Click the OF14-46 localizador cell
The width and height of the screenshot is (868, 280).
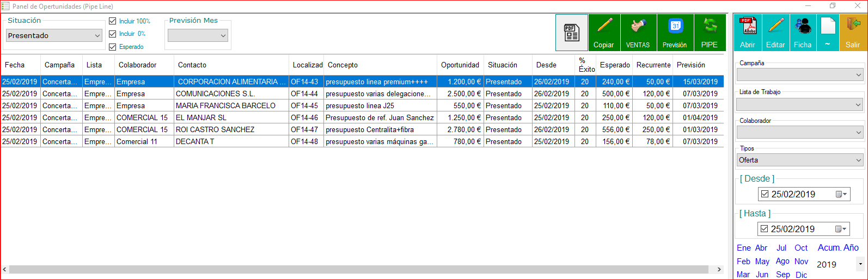coord(306,117)
